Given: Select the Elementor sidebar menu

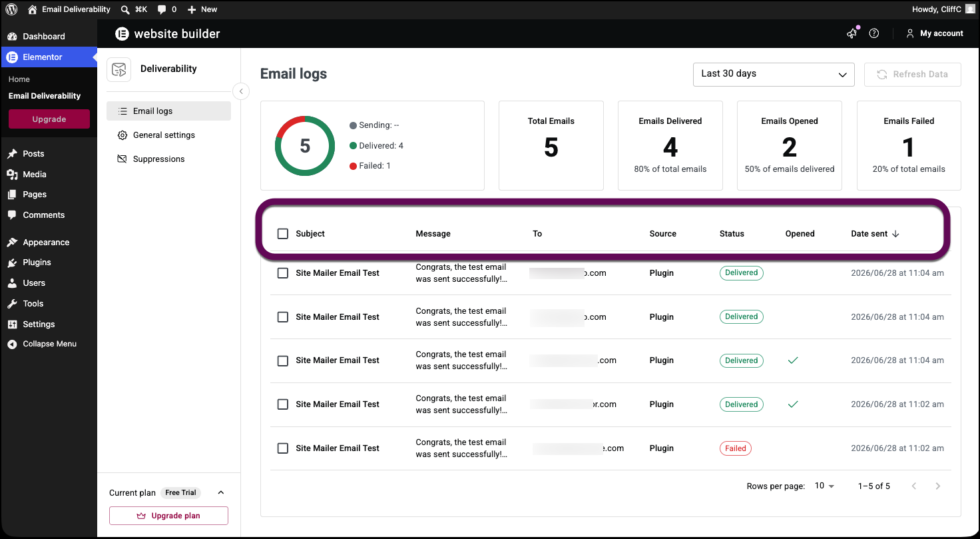Looking at the screenshot, I should coord(49,57).
